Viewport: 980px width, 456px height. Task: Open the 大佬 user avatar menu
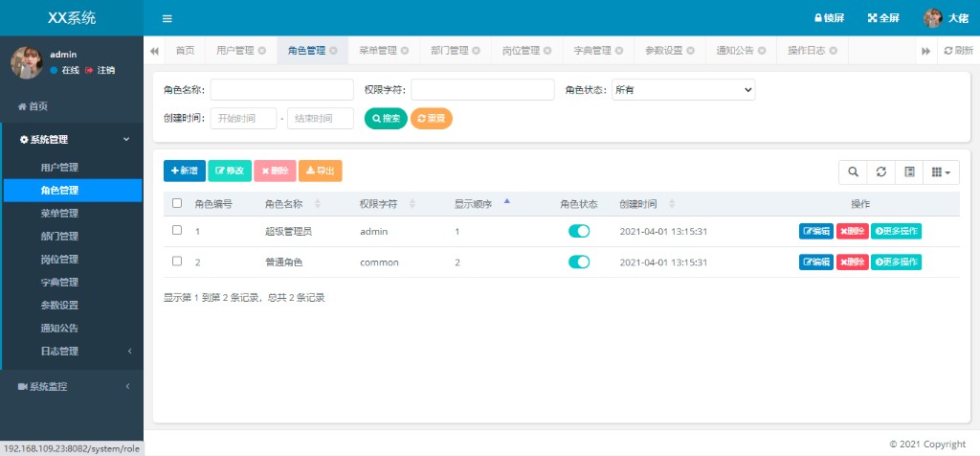[946, 18]
